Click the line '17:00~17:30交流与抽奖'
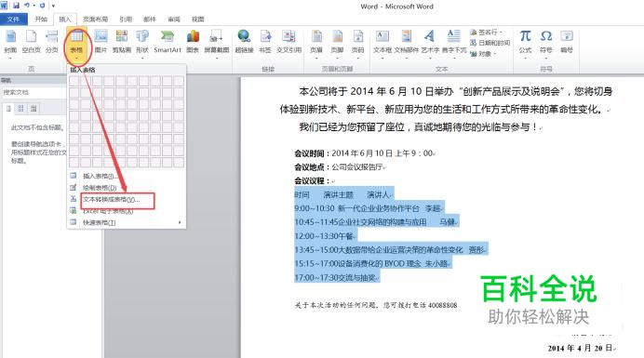Screen dimensions: 644x358 (x=336, y=278)
